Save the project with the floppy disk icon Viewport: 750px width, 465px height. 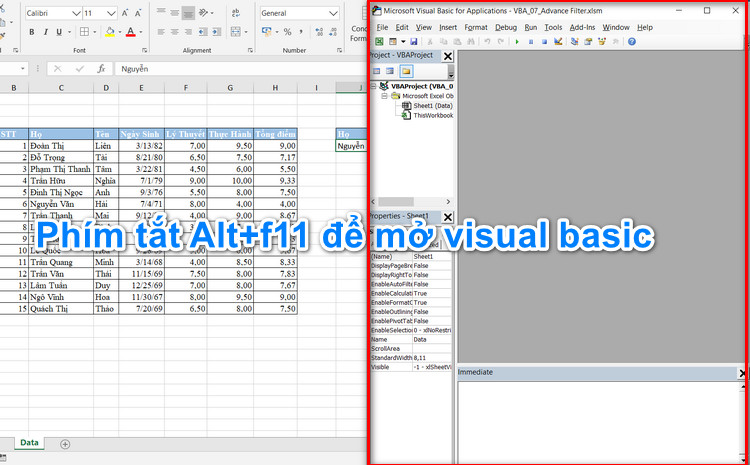[x=414, y=42]
